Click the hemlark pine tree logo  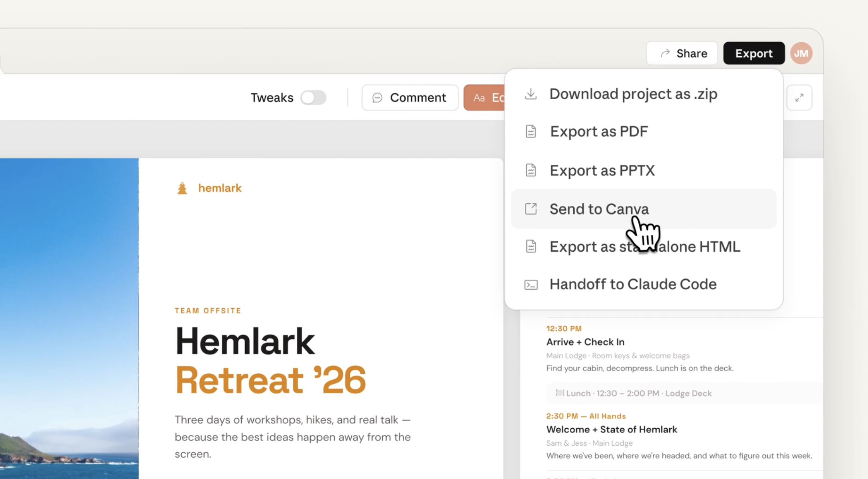[182, 188]
